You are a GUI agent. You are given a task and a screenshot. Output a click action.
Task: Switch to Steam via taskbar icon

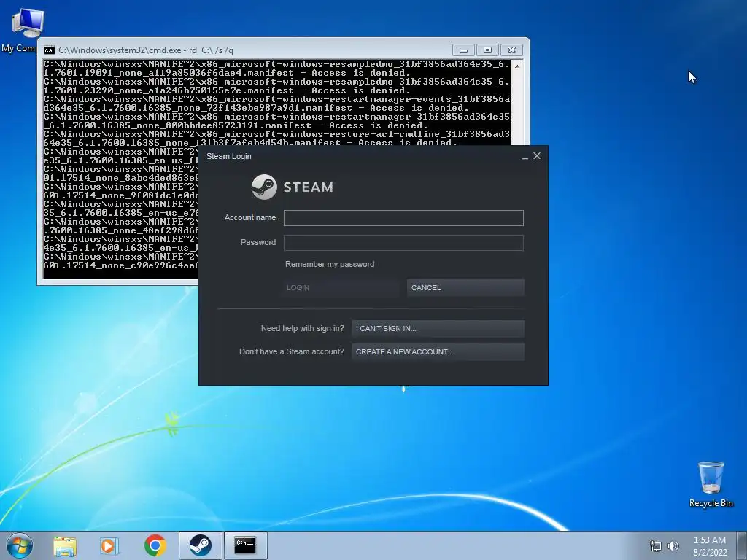(200, 545)
